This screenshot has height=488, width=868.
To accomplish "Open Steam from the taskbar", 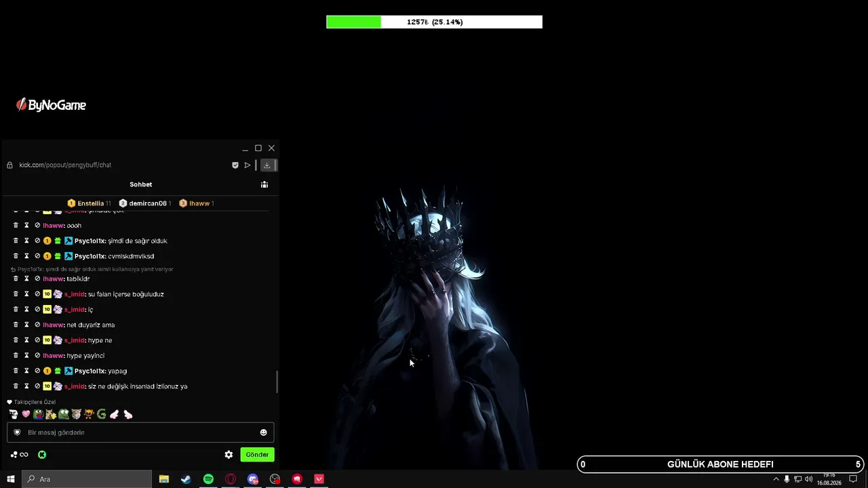I will click(x=186, y=479).
